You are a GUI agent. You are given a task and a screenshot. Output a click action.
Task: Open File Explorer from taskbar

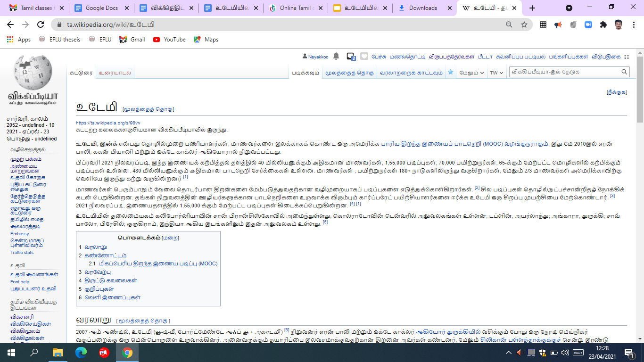[58, 352]
